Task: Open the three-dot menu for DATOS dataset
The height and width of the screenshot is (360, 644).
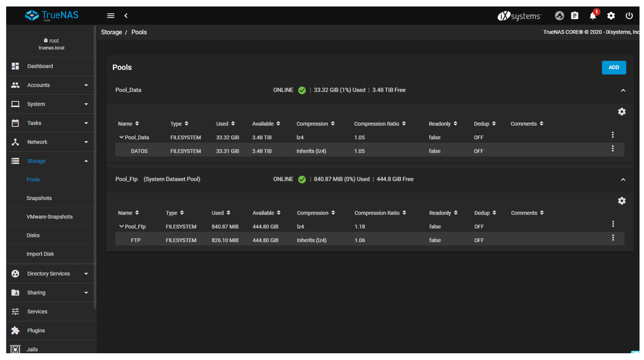Action: tap(613, 148)
